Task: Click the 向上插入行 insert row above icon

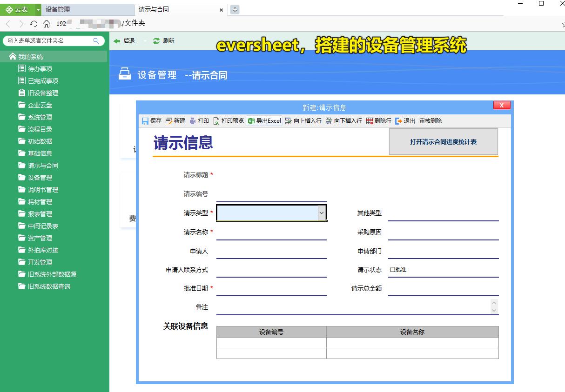Action: [289, 120]
